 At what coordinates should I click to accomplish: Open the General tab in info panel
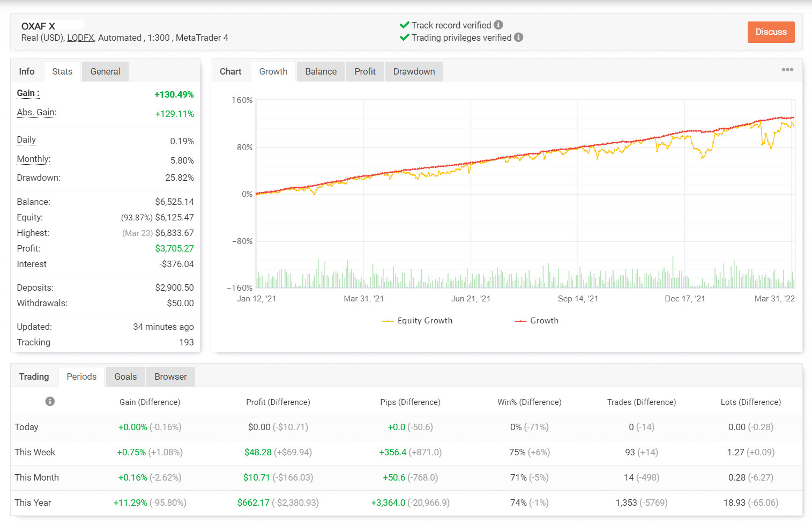(105, 71)
